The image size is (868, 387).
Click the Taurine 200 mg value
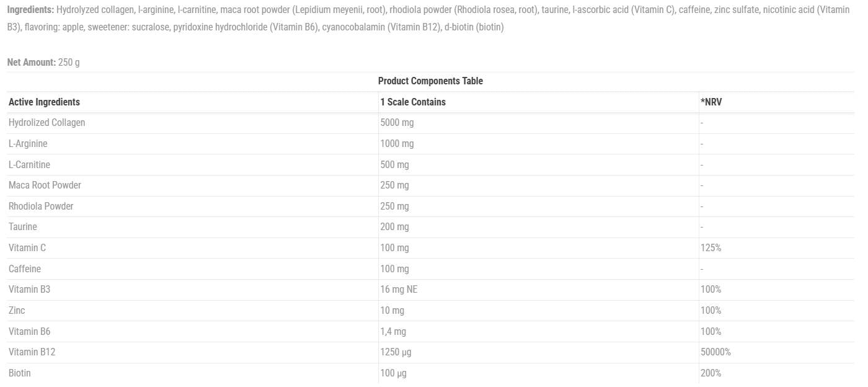click(394, 227)
